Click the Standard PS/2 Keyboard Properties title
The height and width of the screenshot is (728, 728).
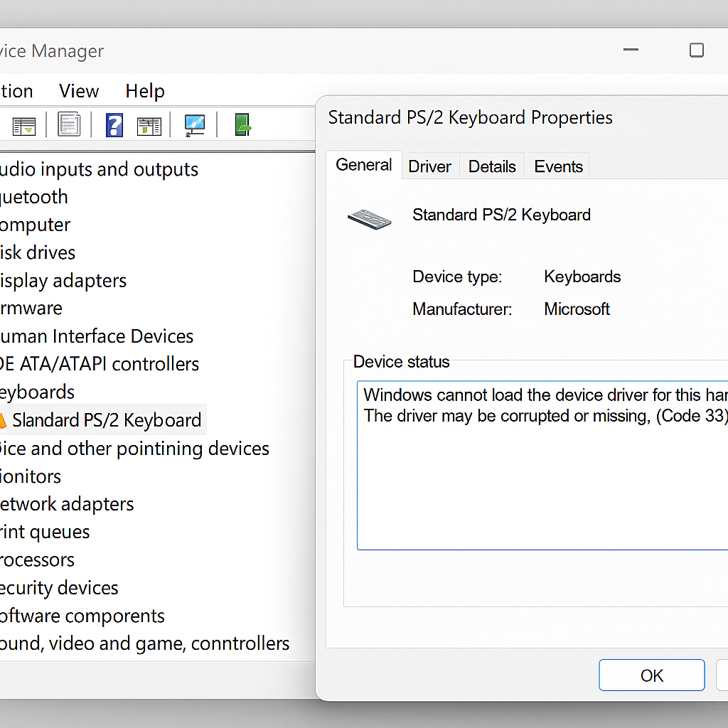(x=471, y=117)
